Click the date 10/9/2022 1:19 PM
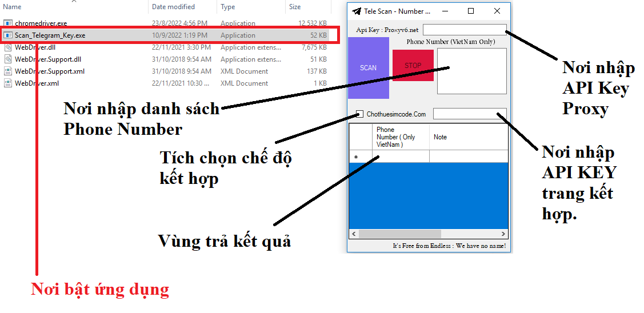The image size is (644, 313). coord(179,35)
